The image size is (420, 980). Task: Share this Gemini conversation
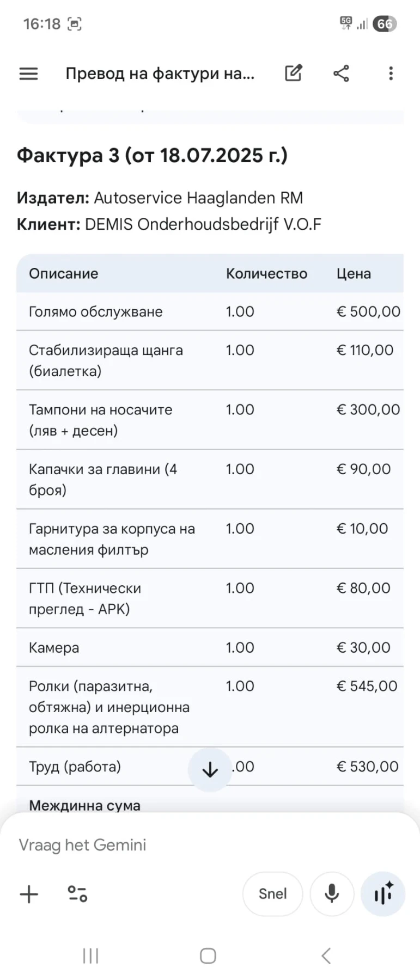coord(342,73)
